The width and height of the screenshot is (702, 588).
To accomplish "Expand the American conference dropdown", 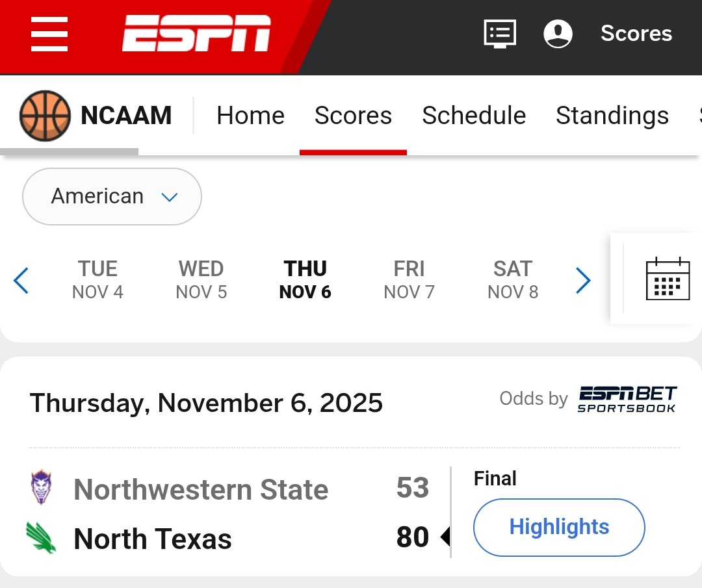I will (x=112, y=196).
